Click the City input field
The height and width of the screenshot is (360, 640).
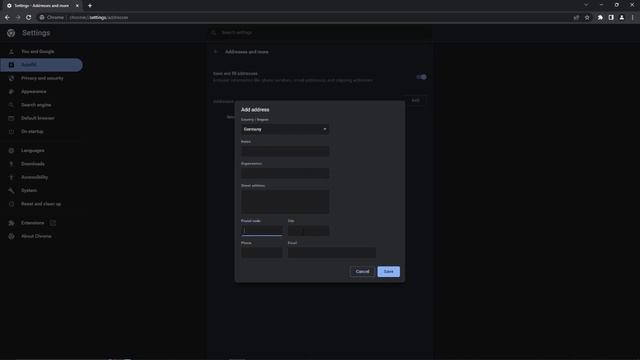pyautogui.click(x=308, y=231)
